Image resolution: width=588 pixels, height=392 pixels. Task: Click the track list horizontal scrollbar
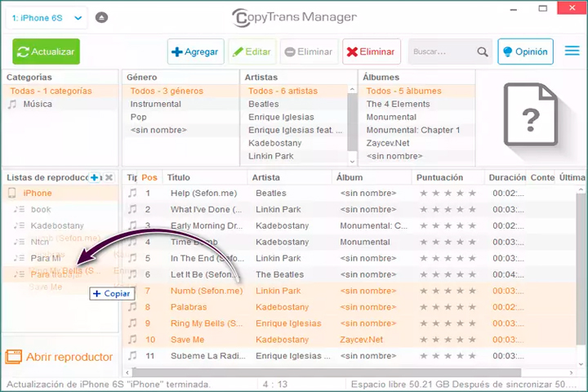tap(326, 372)
